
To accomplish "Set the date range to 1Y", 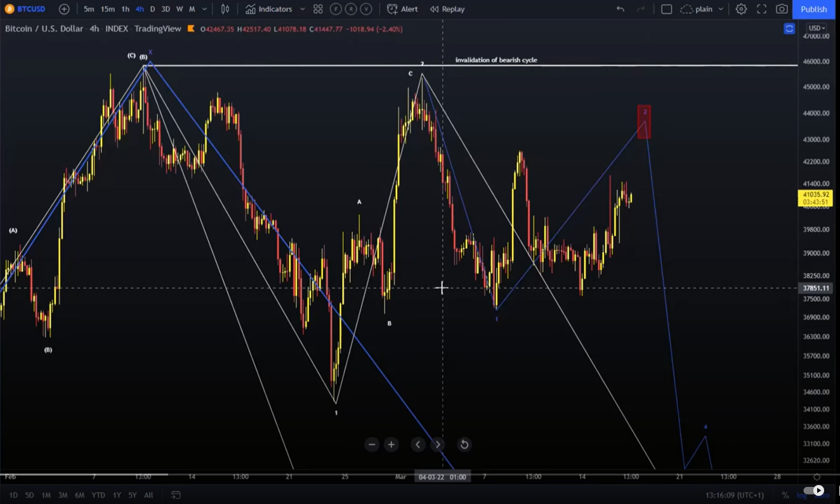I will pos(117,495).
